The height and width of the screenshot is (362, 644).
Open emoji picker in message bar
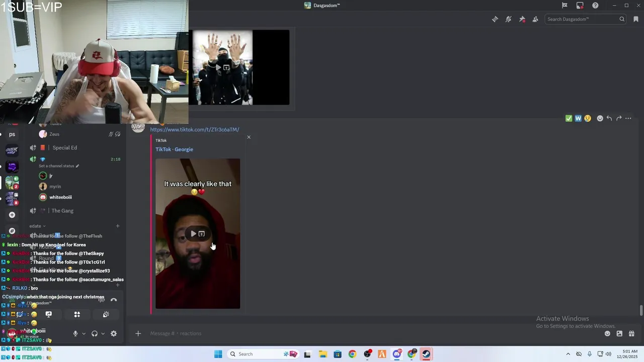607,333
